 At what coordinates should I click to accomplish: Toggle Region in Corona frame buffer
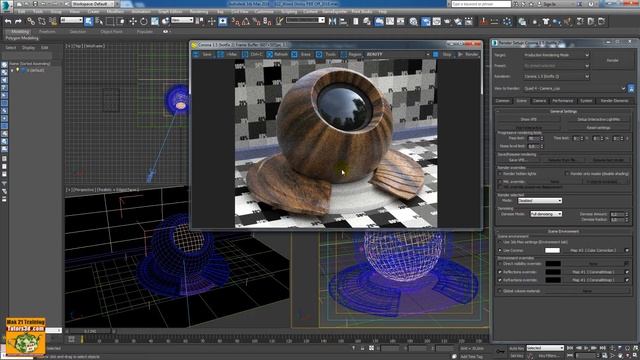[x=351, y=54]
